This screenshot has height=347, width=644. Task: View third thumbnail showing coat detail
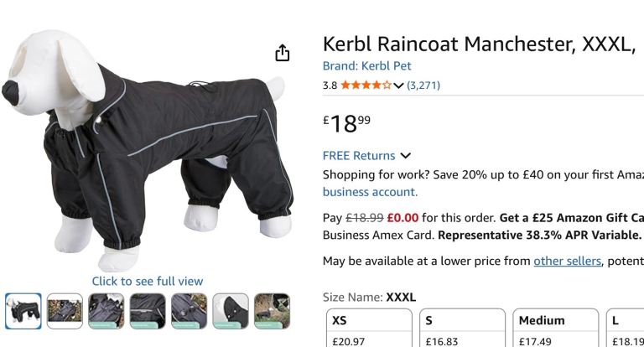coord(106,311)
